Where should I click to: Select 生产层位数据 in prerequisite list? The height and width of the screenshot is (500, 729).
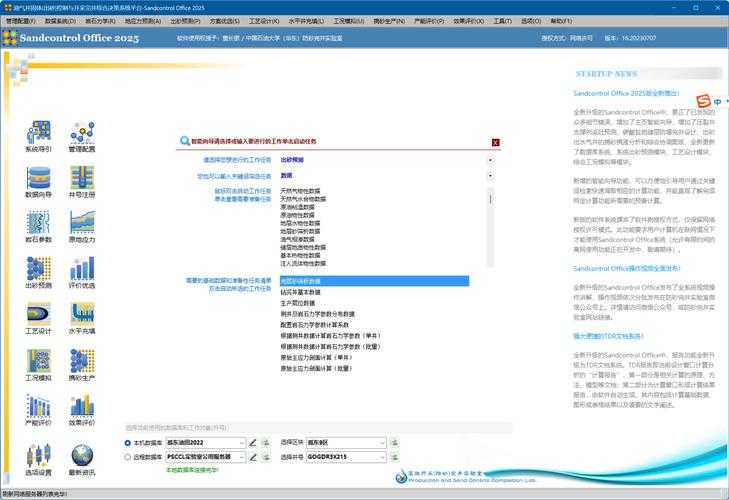tap(297, 303)
